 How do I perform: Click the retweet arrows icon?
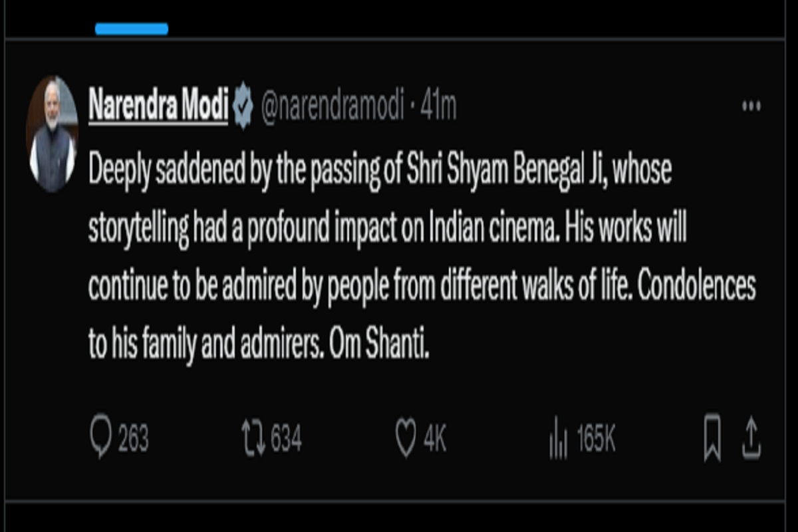coord(253,440)
